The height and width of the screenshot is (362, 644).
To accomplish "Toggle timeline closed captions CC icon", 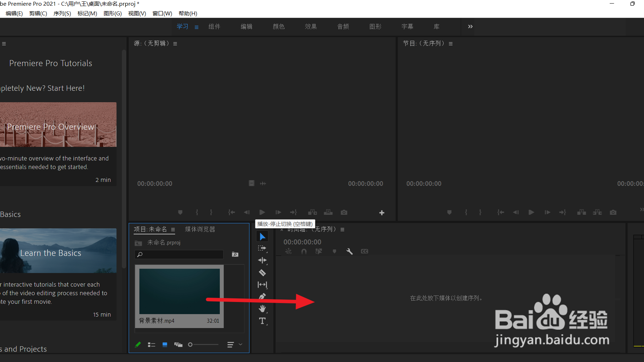I will (x=365, y=251).
